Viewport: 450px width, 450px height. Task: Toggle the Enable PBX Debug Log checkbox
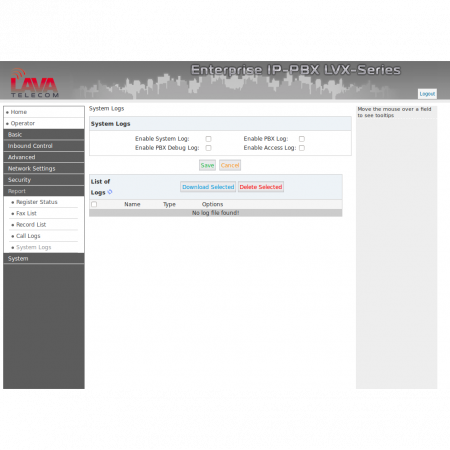pos(208,148)
